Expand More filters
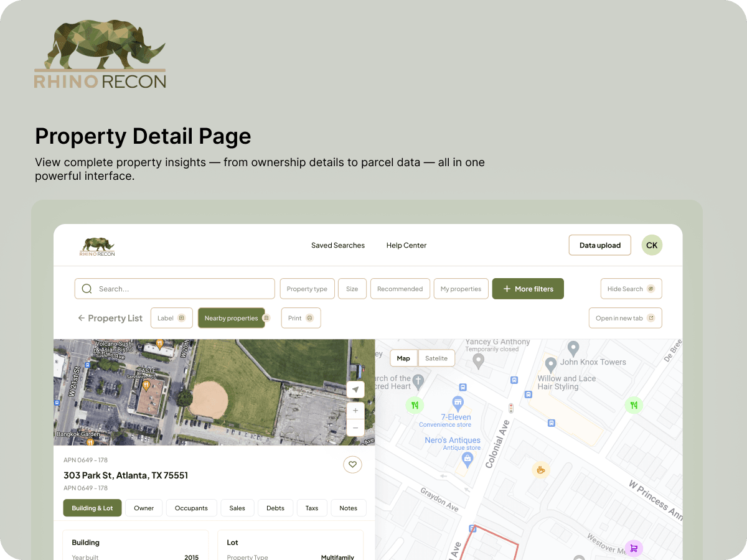The height and width of the screenshot is (560, 747). coord(528,289)
